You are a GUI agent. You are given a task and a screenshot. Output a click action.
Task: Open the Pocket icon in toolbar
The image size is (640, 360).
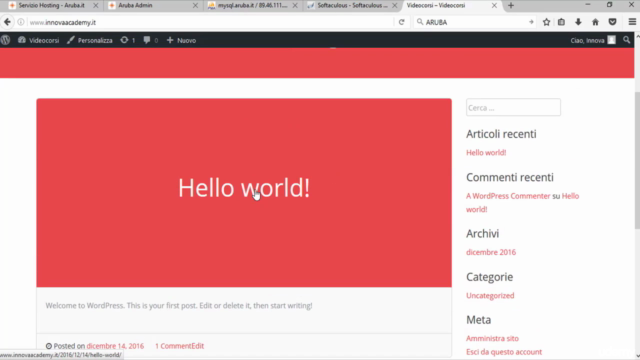point(612,22)
